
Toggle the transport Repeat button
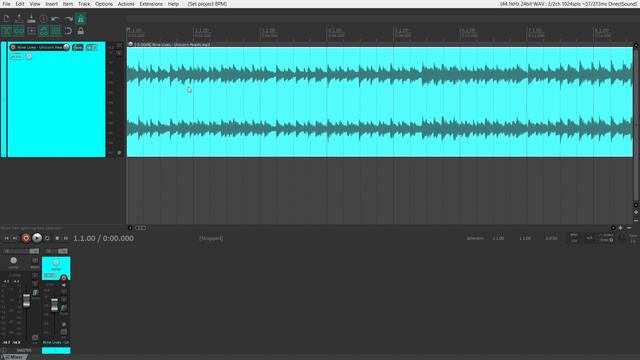point(47,238)
